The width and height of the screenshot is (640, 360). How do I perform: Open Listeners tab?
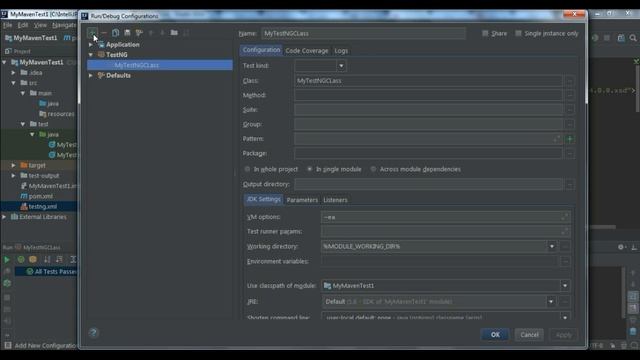(x=336, y=200)
